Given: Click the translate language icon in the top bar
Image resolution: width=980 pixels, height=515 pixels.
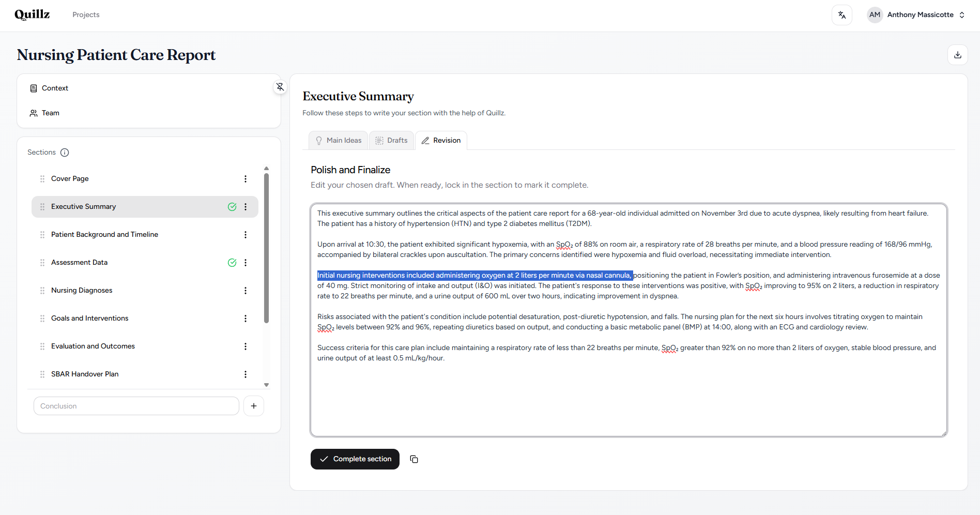Looking at the screenshot, I should coord(841,14).
